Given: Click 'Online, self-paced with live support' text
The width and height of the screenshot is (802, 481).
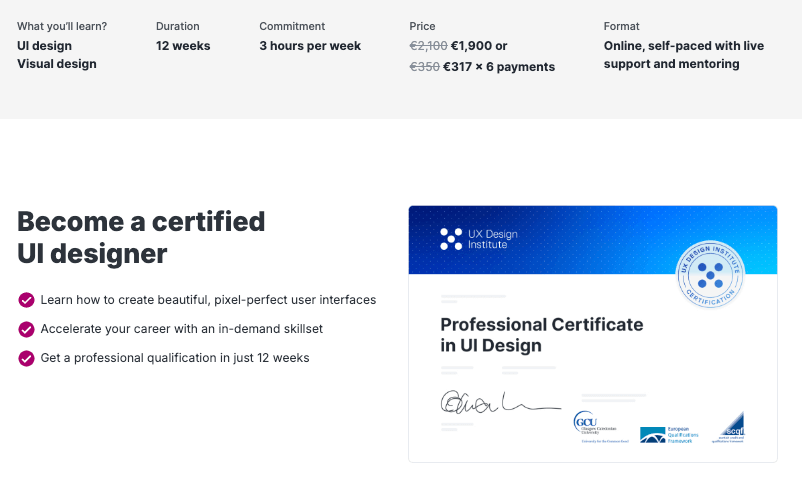Looking at the screenshot, I should (x=684, y=55).
